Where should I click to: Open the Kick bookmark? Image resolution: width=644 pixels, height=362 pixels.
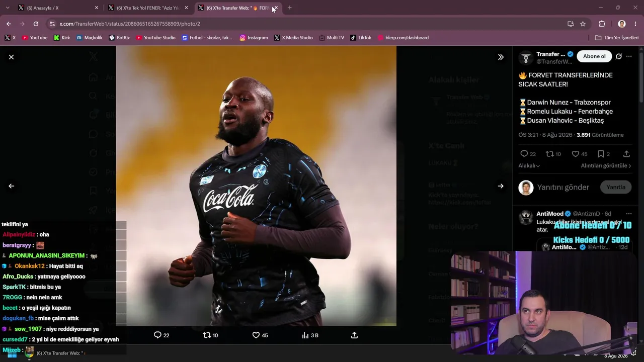62,38
